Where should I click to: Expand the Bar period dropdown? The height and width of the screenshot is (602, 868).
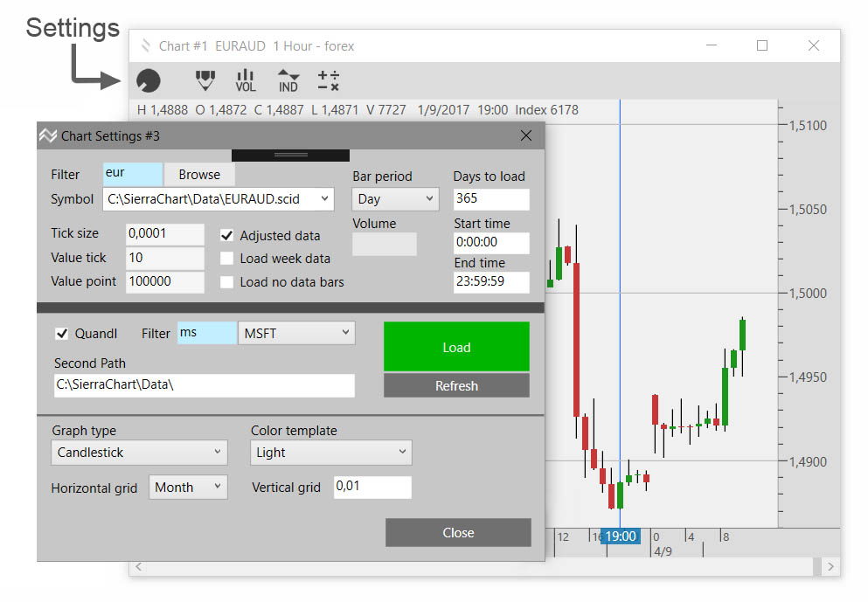click(x=394, y=199)
